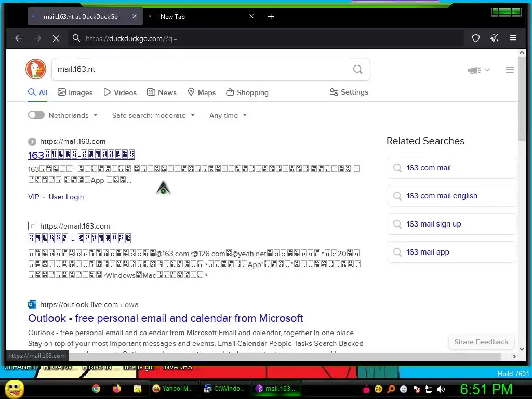Open the Any time filter dropdown
Viewport: 532px width, 399px height.
228,115
